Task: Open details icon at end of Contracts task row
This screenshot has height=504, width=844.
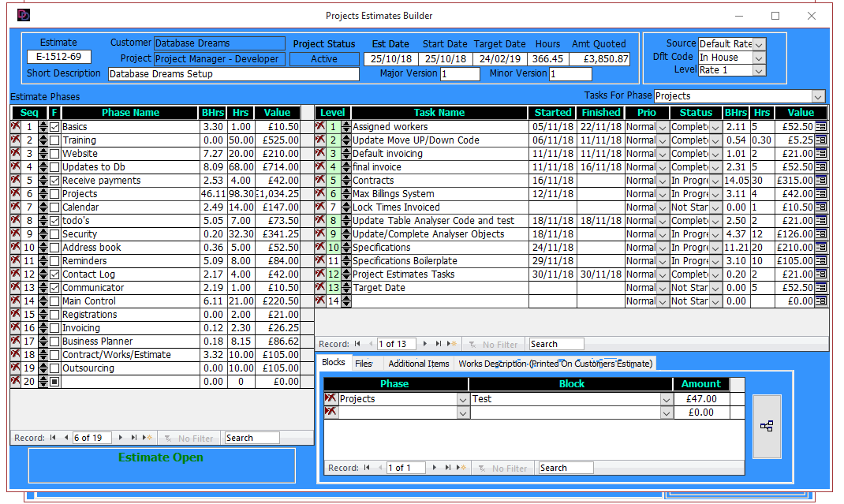Action: coord(821,181)
